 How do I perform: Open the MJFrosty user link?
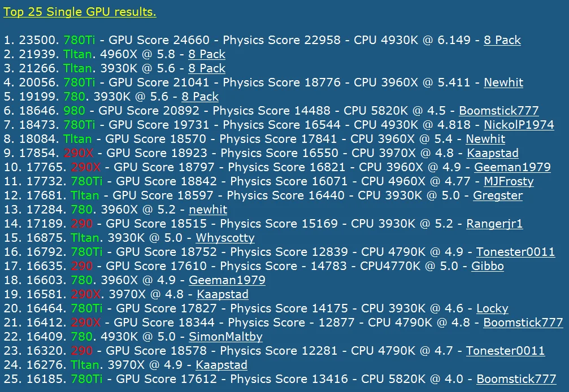(509, 181)
